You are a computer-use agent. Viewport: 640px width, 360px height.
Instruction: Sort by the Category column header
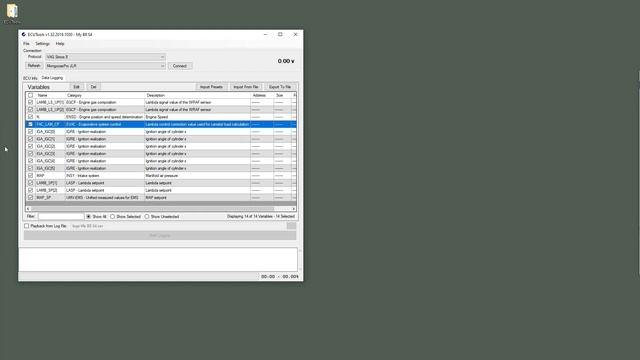[104, 96]
